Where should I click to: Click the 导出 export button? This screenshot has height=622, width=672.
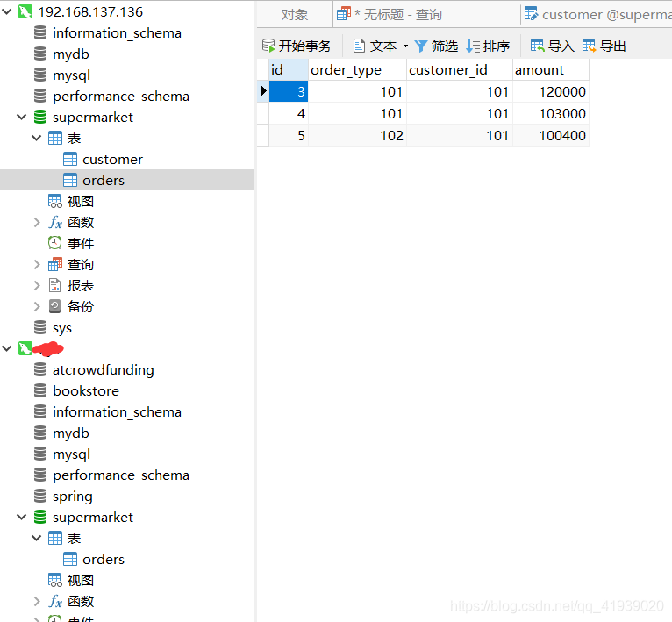pyautogui.click(x=604, y=46)
